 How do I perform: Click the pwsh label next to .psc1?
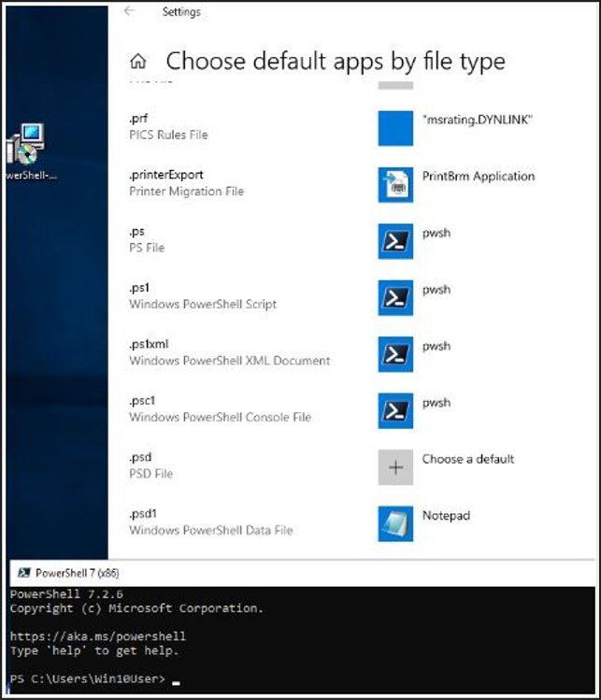pyautogui.click(x=436, y=403)
